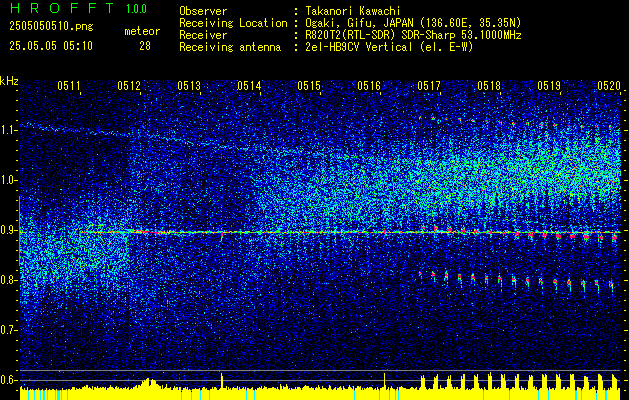Click the amplitude spike near 0516
The height and width of the screenshot is (400, 629).
(384, 381)
